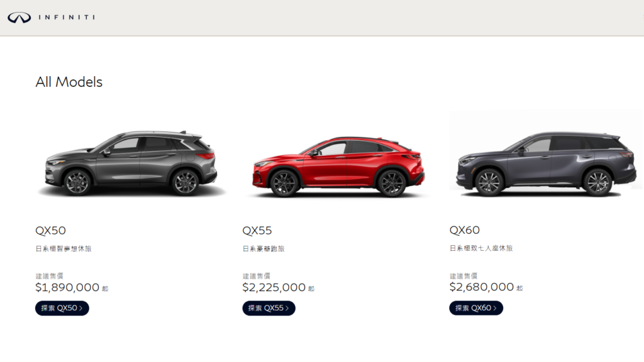Click the $2,225,000 QX55 price
Image resolution: width=644 pixels, height=362 pixels.
pyautogui.click(x=274, y=287)
